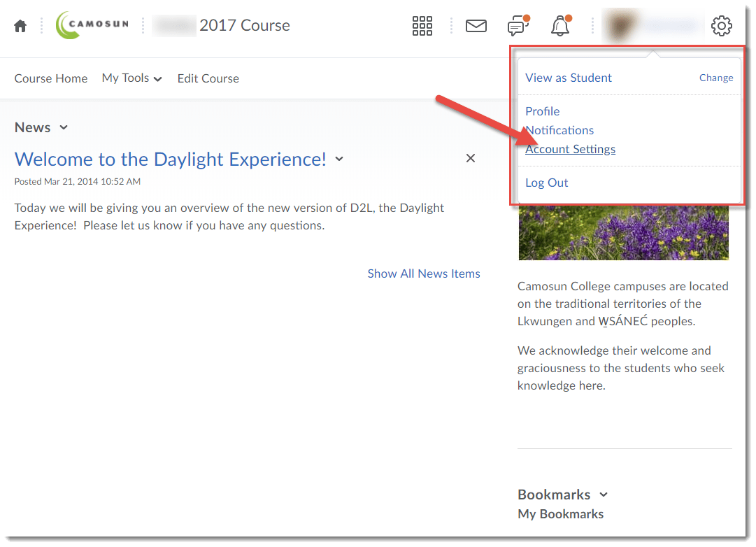Click the profile avatar picture
756x547 pixels.
point(620,25)
